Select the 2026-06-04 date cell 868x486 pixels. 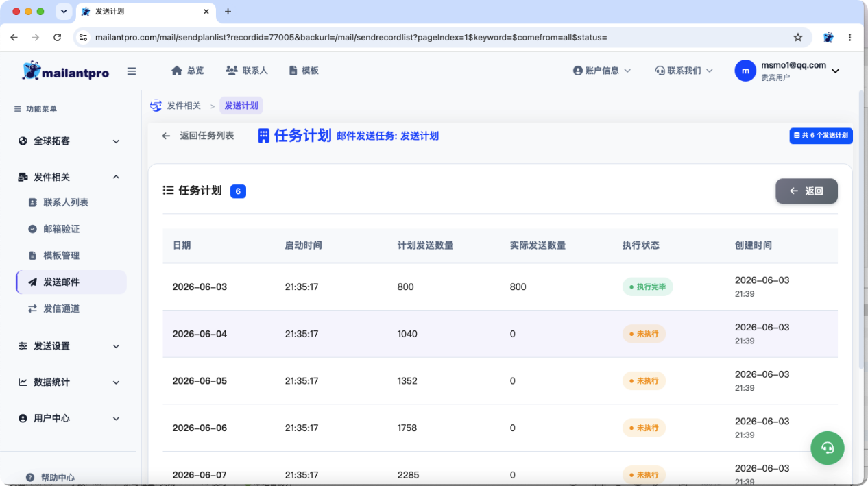tap(200, 334)
